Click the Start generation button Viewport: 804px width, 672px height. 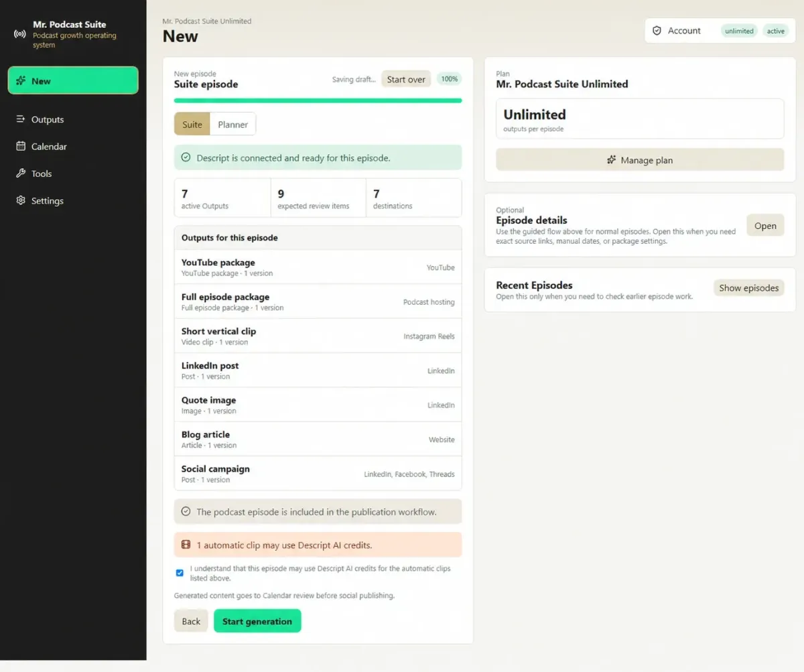pos(257,621)
